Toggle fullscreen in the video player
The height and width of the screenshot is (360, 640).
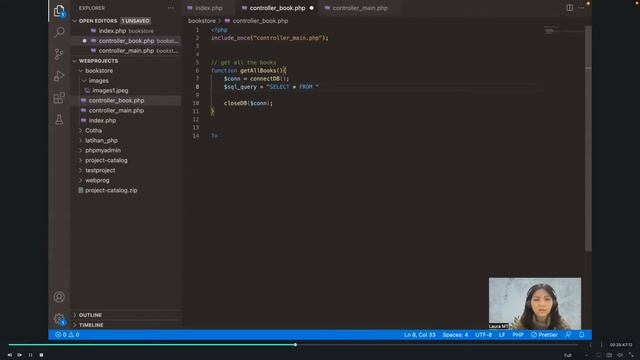[631, 355]
